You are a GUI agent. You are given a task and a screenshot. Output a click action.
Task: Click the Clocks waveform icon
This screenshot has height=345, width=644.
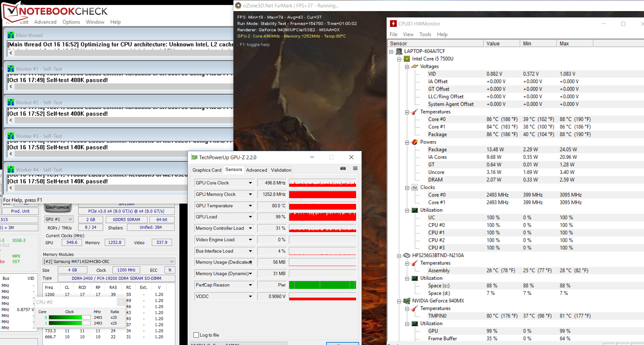(x=415, y=187)
